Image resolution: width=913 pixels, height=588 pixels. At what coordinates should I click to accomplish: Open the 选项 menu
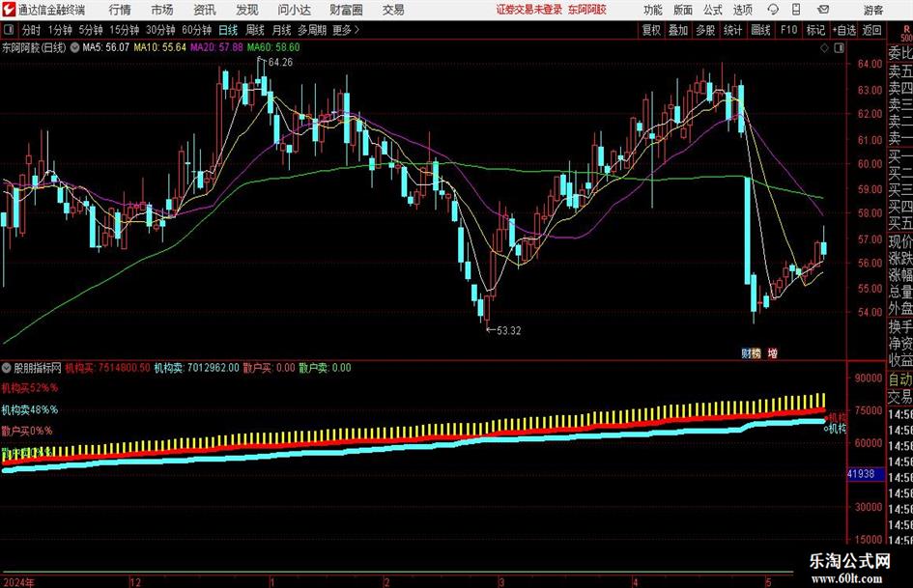tap(742, 10)
